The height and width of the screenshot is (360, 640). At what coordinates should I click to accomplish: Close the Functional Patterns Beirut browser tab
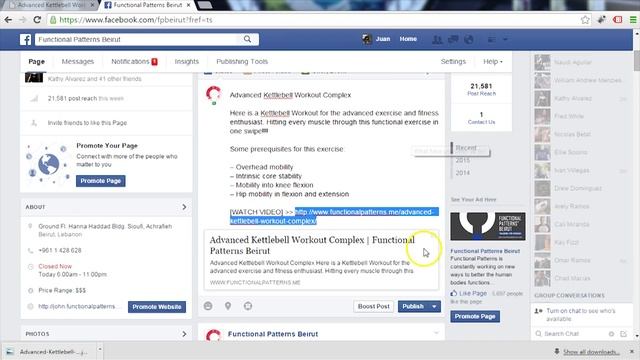(x=188, y=5)
